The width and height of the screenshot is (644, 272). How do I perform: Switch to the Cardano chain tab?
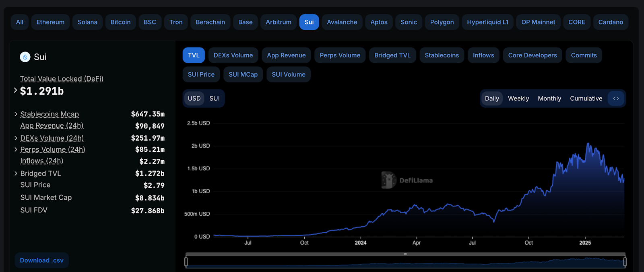611,22
